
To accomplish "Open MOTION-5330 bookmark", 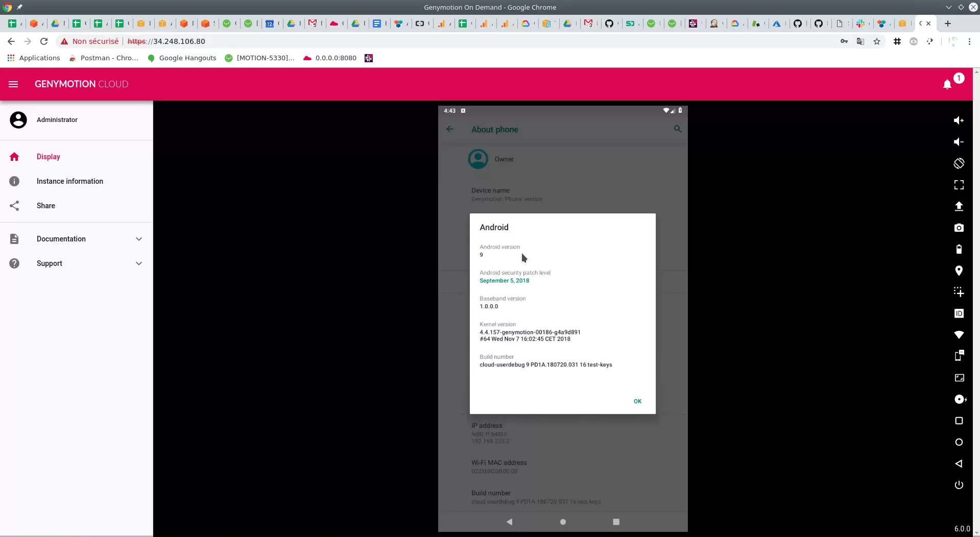I will [x=259, y=58].
